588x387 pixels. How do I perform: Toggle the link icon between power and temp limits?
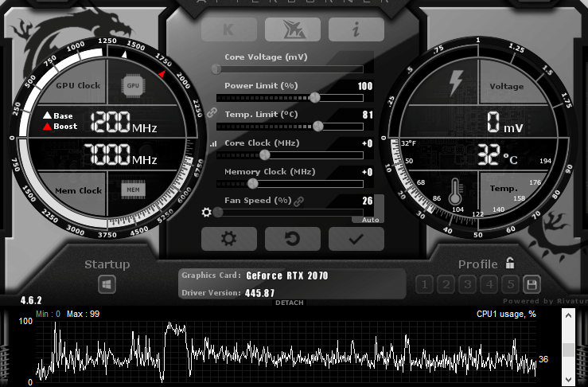[212, 112]
